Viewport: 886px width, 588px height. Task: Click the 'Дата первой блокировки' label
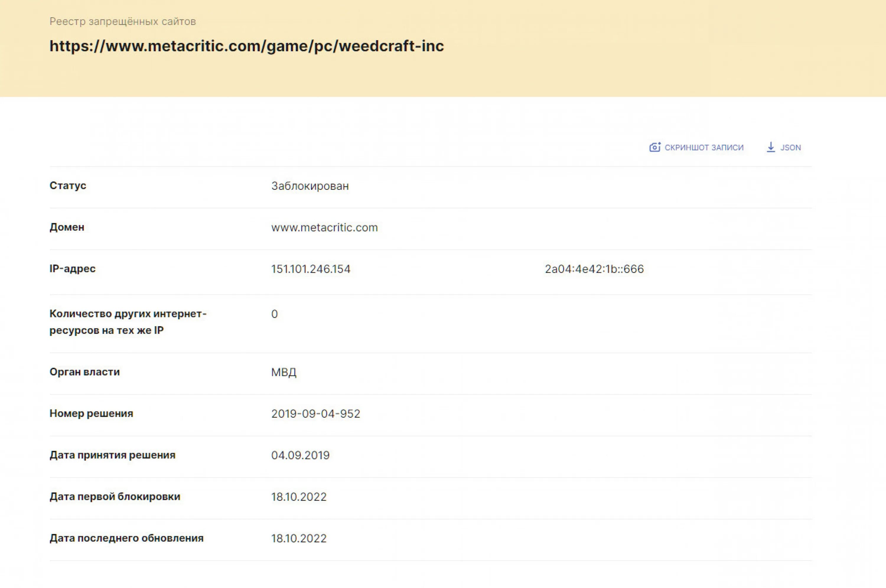tap(115, 496)
